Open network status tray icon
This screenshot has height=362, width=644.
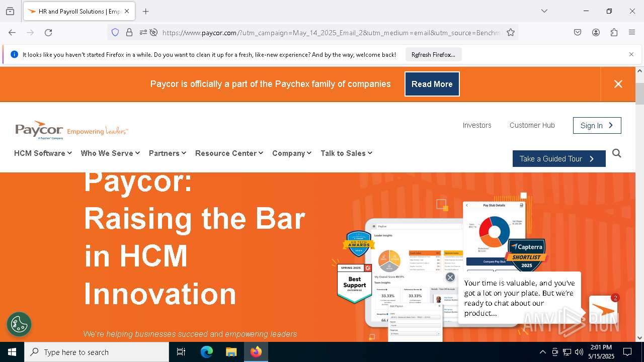pos(567,352)
